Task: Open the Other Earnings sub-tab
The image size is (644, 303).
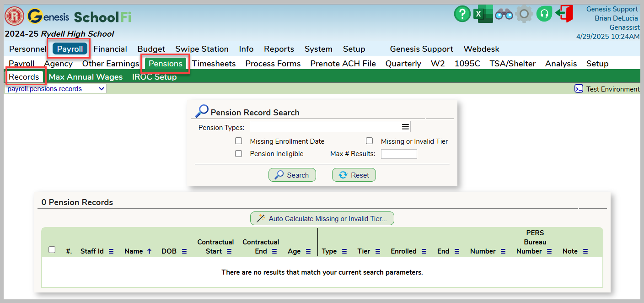Action: 111,64
